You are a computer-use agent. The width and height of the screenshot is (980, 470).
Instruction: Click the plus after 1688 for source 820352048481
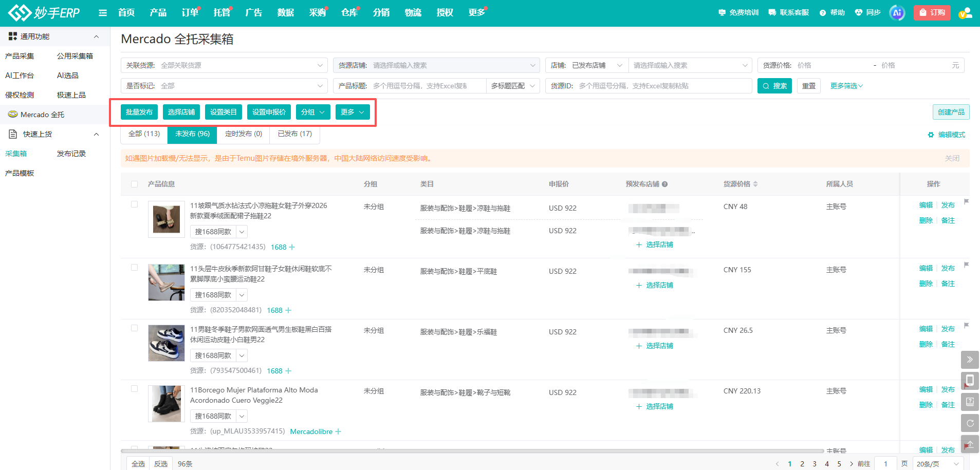pyautogui.click(x=288, y=310)
